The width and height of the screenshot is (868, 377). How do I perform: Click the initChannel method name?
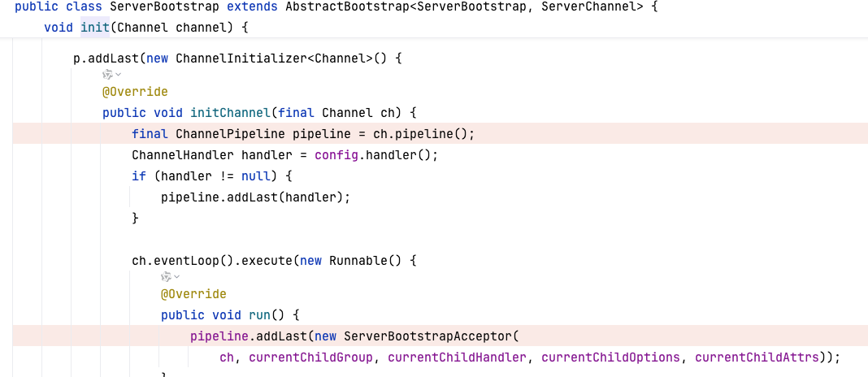(x=230, y=113)
